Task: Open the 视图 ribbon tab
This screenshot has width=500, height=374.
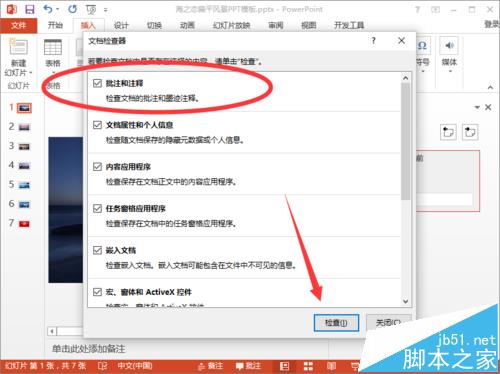Action: click(x=308, y=25)
